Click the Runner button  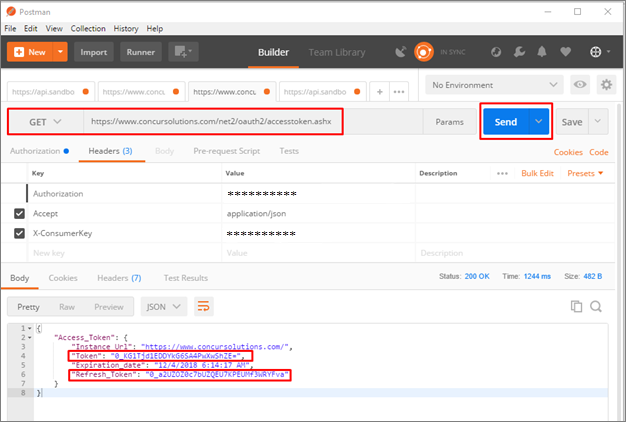pyautogui.click(x=141, y=52)
